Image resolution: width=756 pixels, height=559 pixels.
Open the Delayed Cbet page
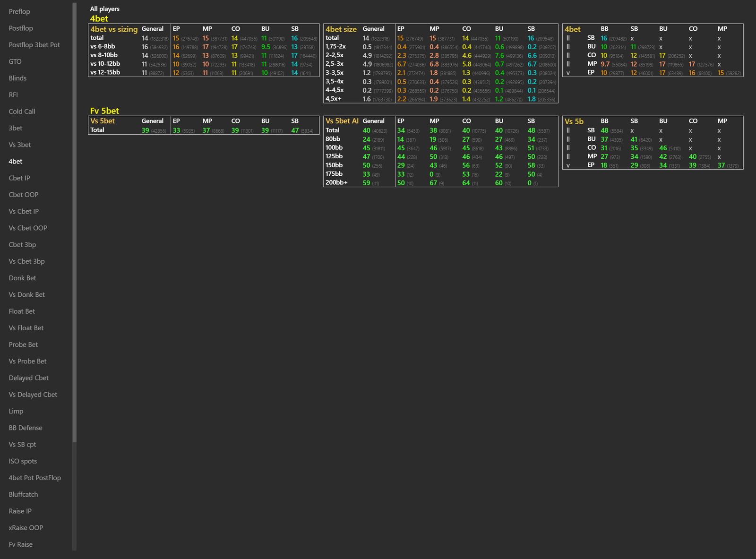28,378
